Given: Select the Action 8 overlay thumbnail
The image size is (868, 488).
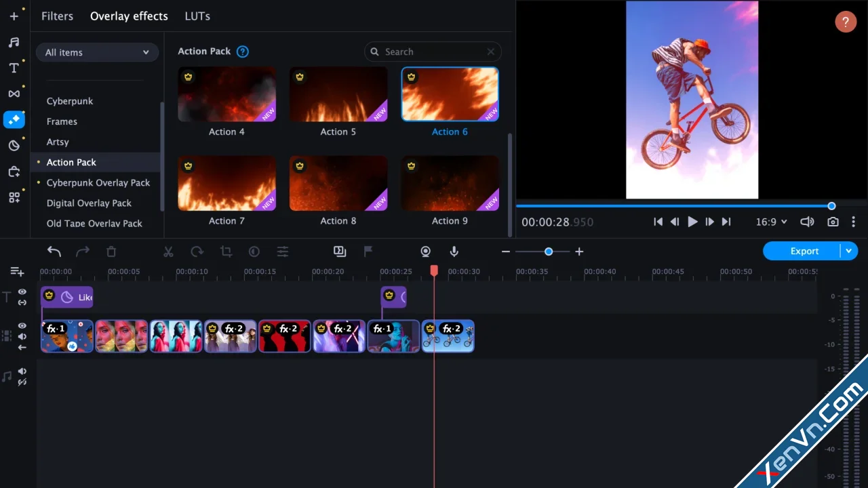Looking at the screenshot, I should pos(338,183).
